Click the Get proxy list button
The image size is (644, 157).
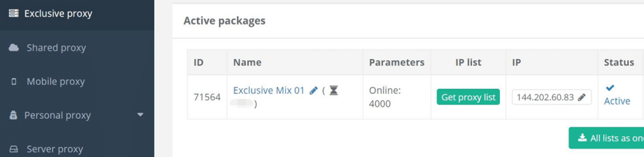(x=468, y=97)
